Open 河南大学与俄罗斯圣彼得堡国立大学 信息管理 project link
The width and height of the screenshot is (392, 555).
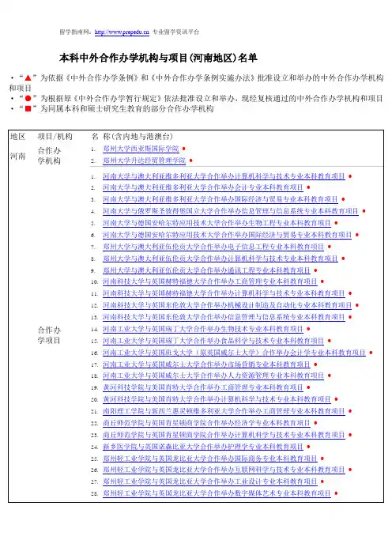coord(231,211)
